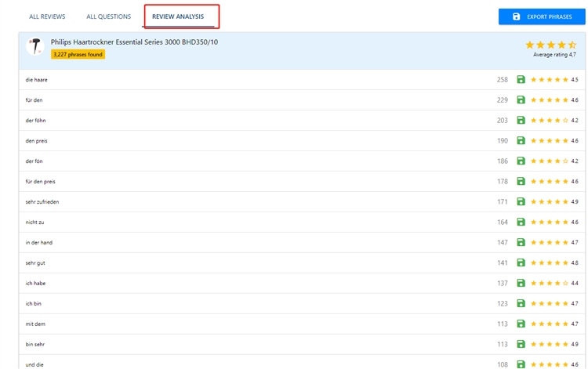Click star rating of 'der fön' row
The image size is (588, 369).
click(x=549, y=161)
